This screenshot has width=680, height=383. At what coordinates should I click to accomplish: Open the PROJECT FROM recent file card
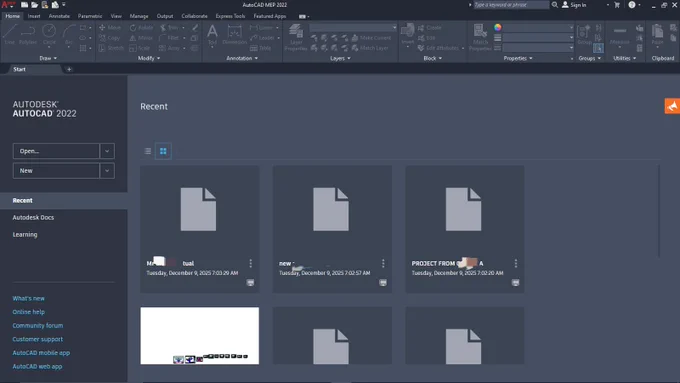[464, 229]
